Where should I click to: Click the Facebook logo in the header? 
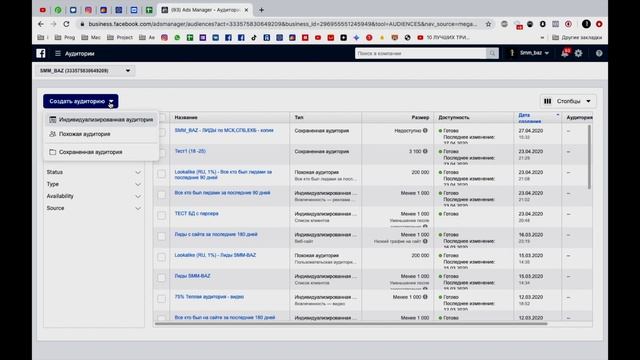[41, 53]
